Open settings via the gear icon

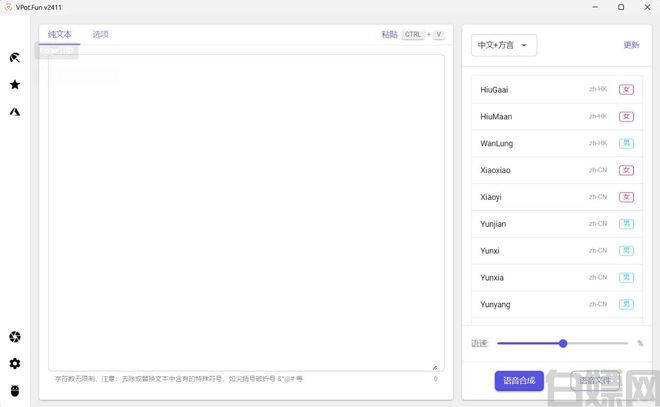15,364
